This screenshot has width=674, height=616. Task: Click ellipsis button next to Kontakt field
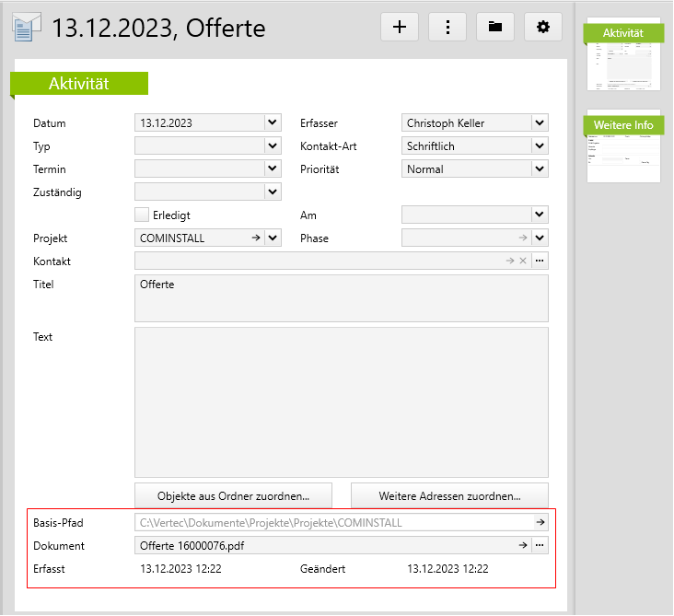(540, 262)
